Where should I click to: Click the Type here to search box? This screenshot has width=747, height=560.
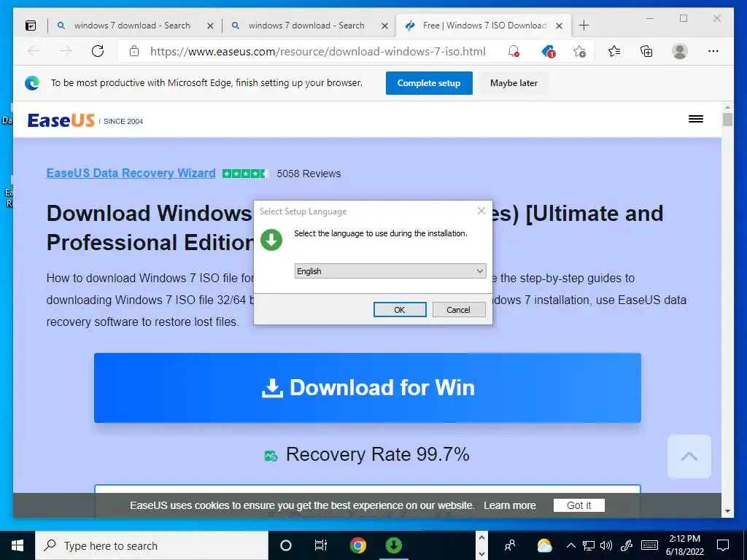click(152, 545)
